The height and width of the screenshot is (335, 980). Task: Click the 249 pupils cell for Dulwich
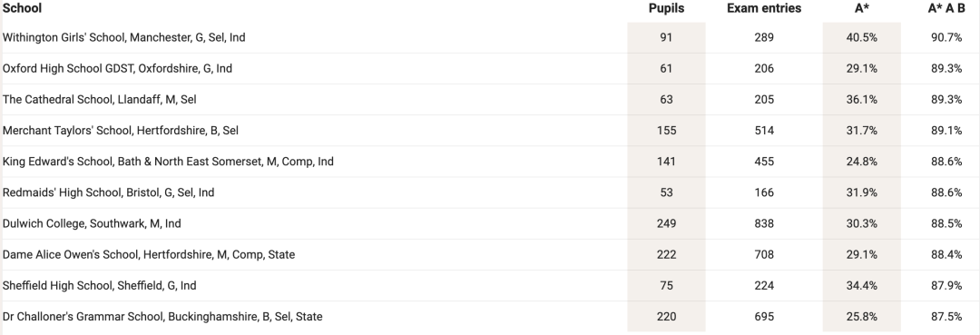pos(666,223)
